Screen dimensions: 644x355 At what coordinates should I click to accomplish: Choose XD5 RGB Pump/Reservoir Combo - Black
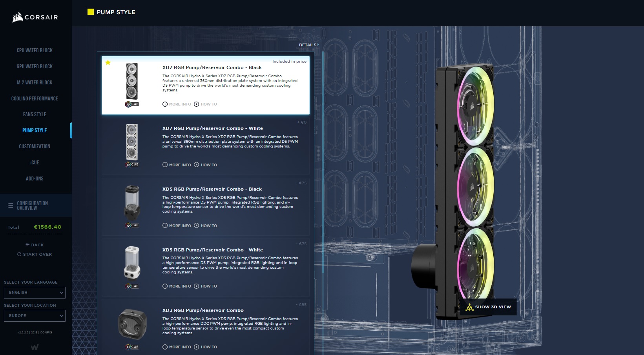pos(206,207)
